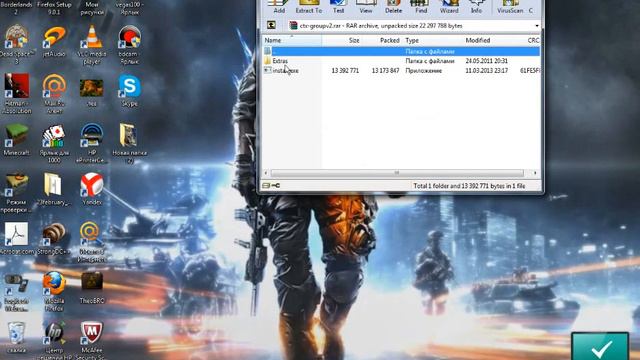Sort file list by Type column
The width and height of the screenshot is (640, 360).
[x=433, y=40]
